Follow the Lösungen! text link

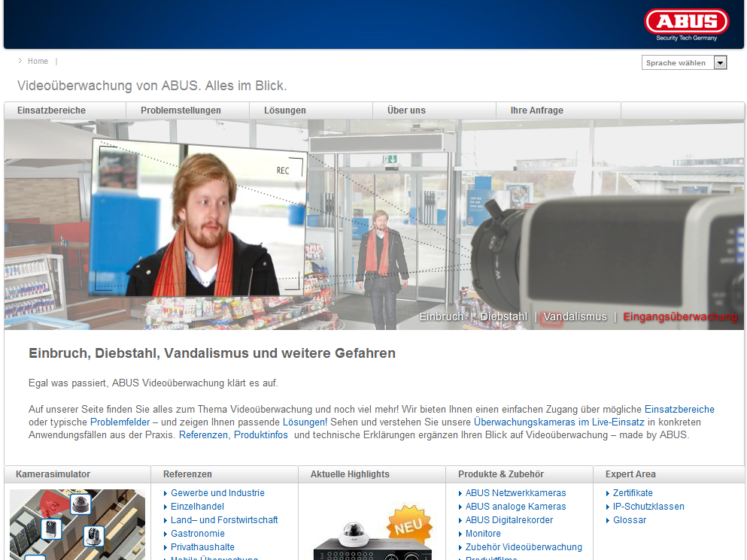[x=305, y=422]
